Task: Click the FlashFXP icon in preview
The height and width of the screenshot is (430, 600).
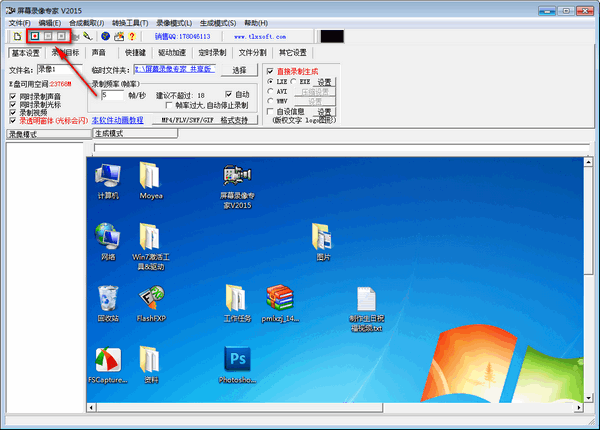Action: (x=151, y=304)
